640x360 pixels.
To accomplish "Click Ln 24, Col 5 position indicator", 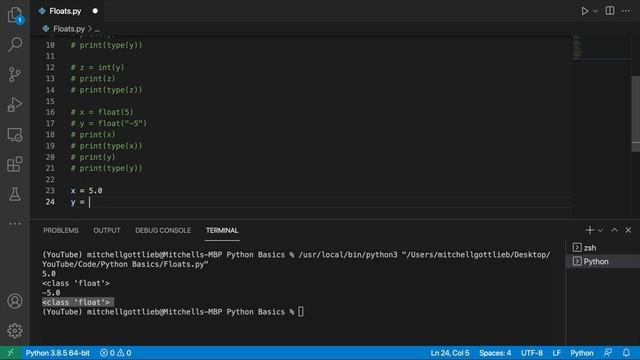I will click(x=450, y=353).
